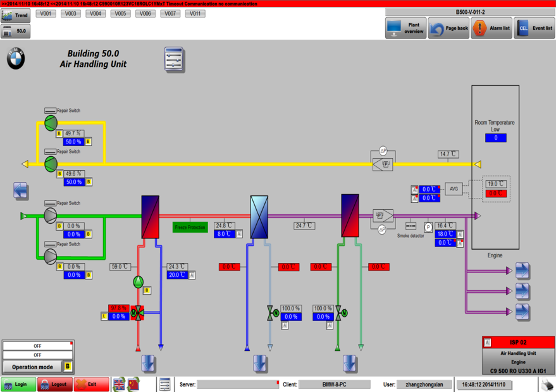The width and height of the screenshot is (556, 392).
Task: Select the second exhaust fan on yellow duct
Action: (51, 164)
